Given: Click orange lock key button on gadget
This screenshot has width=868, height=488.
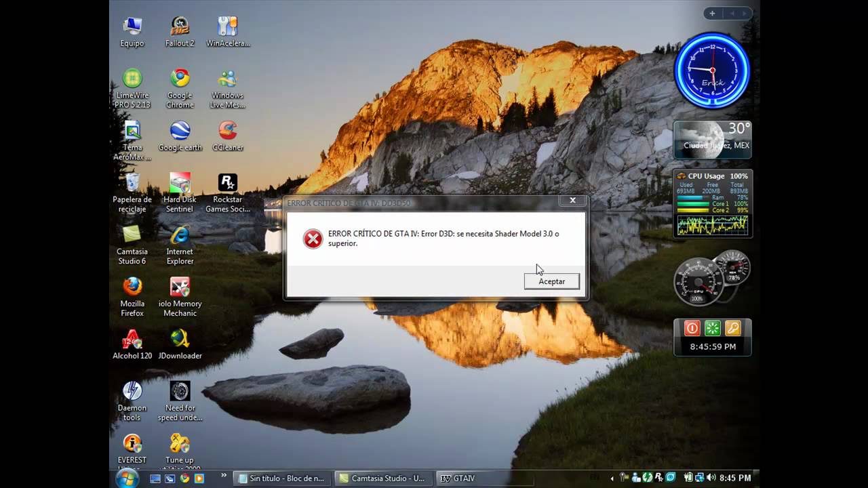Looking at the screenshot, I should point(732,329).
